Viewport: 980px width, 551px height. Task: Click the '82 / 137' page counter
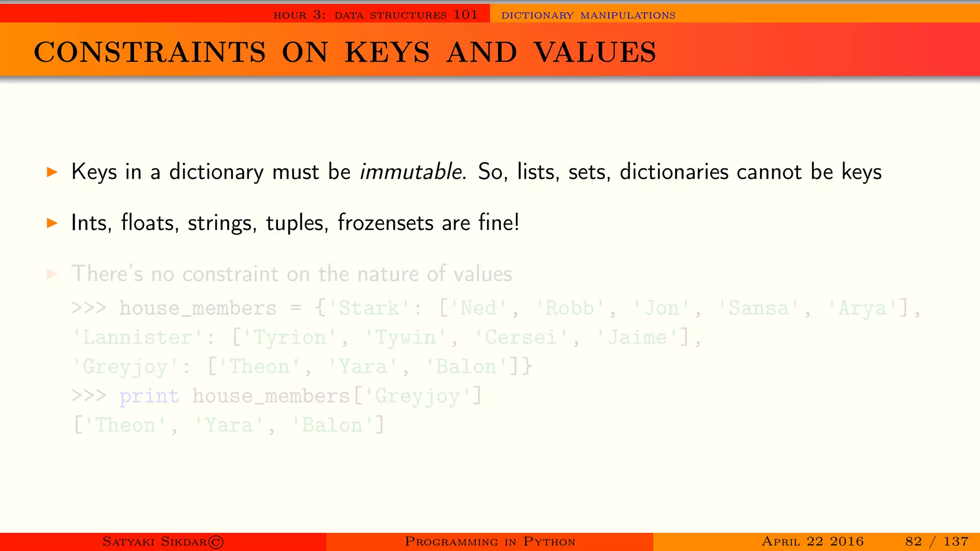937,541
